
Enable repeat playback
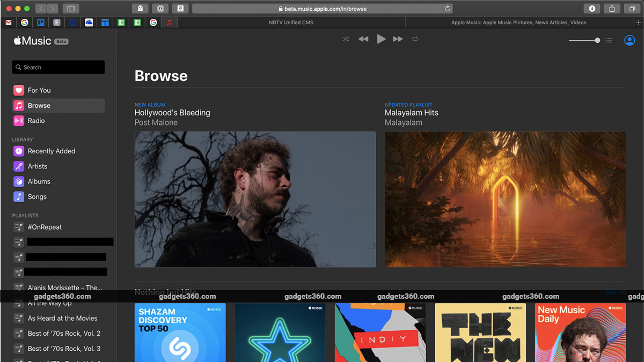pyautogui.click(x=415, y=39)
